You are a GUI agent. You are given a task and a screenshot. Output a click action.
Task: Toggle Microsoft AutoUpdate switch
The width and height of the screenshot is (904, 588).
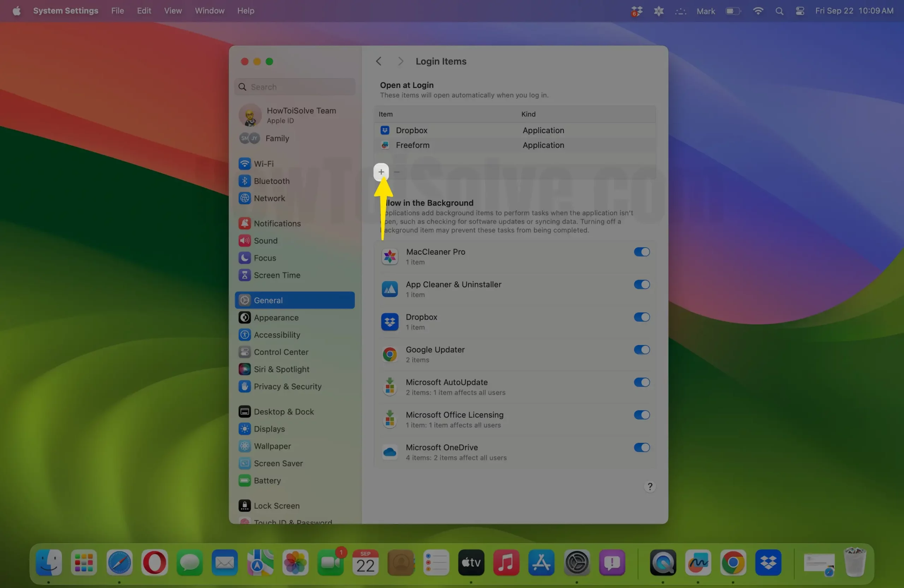(642, 382)
